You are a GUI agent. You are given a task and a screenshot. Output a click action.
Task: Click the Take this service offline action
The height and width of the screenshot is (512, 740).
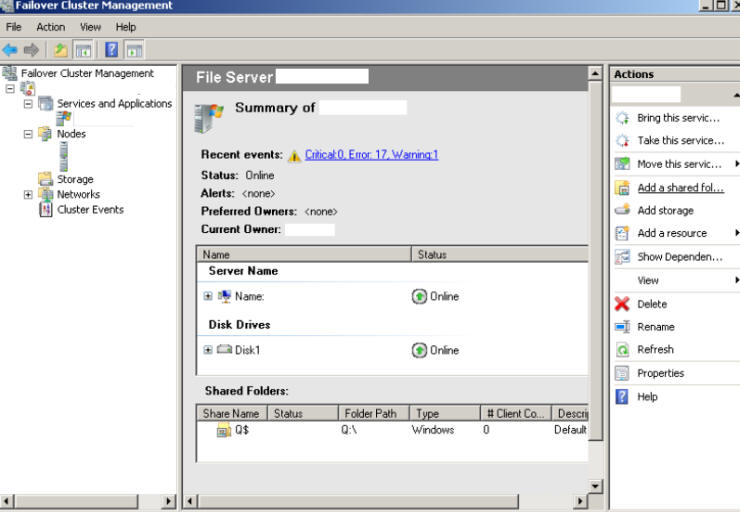(x=681, y=141)
